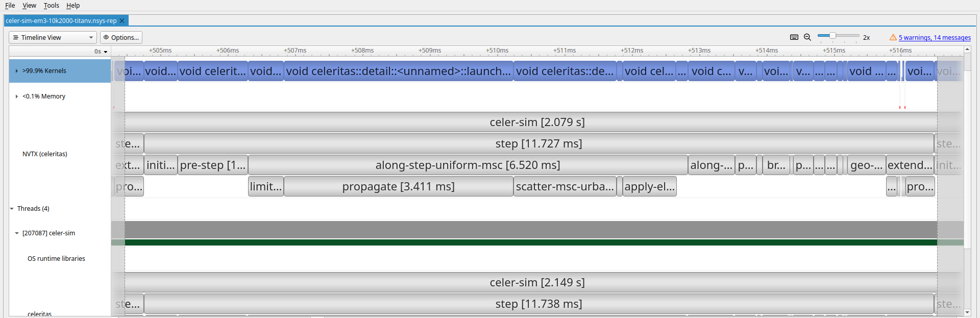Open the File menu

pos(10,6)
